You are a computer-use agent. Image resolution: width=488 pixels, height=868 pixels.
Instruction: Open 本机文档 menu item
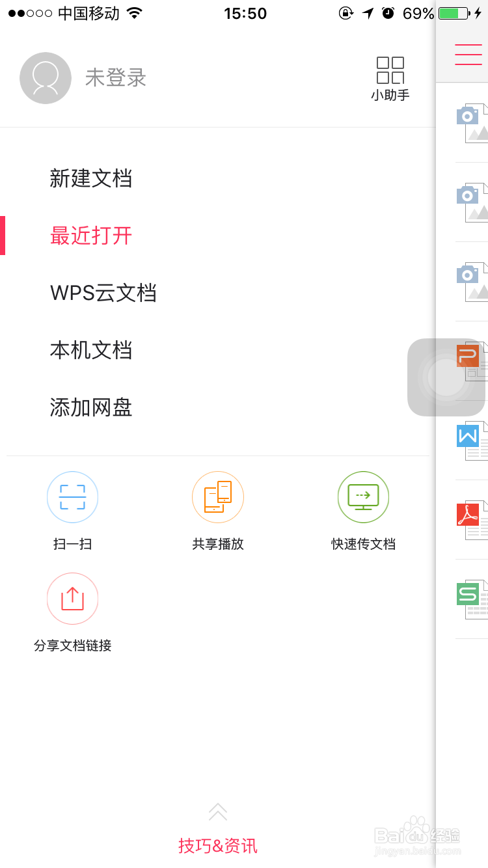coord(91,350)
